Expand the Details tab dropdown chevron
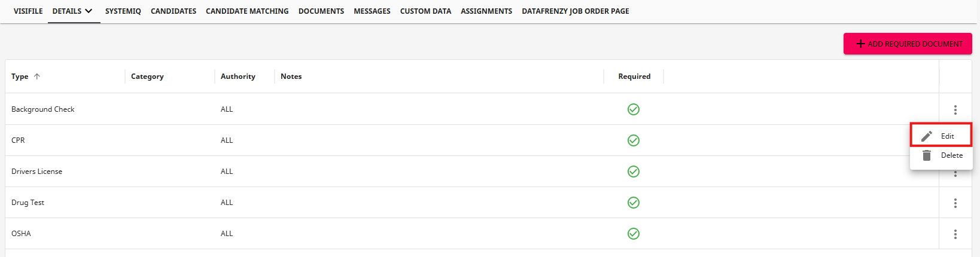 coord(89,11)
